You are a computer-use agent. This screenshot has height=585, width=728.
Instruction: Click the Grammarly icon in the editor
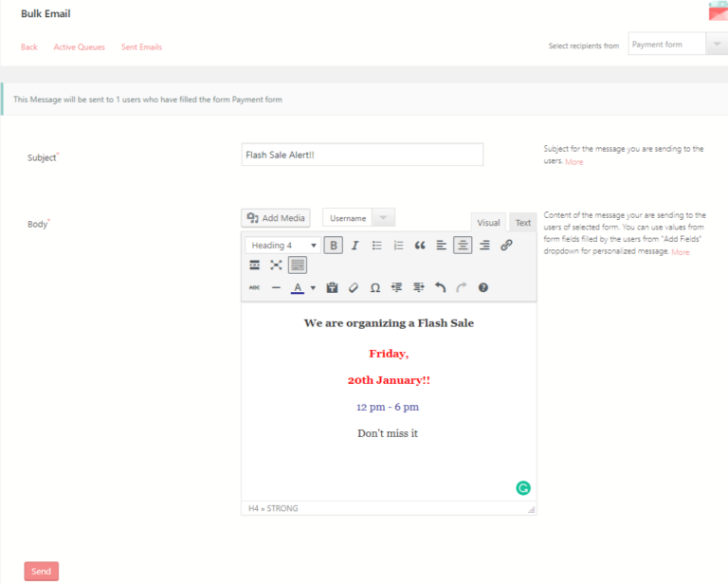(x=523, y=488)
